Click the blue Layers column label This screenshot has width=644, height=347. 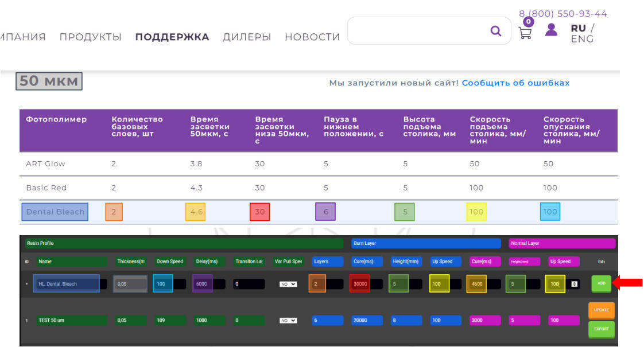pyautogui.click(x=327, y=262)
